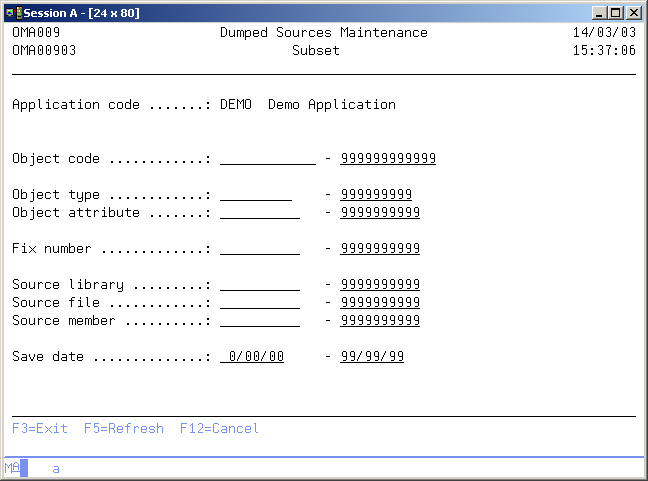The height and width of the screenshot is (481, 648).
Task: Focus the Source file upper limit field
Action: click(x=380, y=302)
